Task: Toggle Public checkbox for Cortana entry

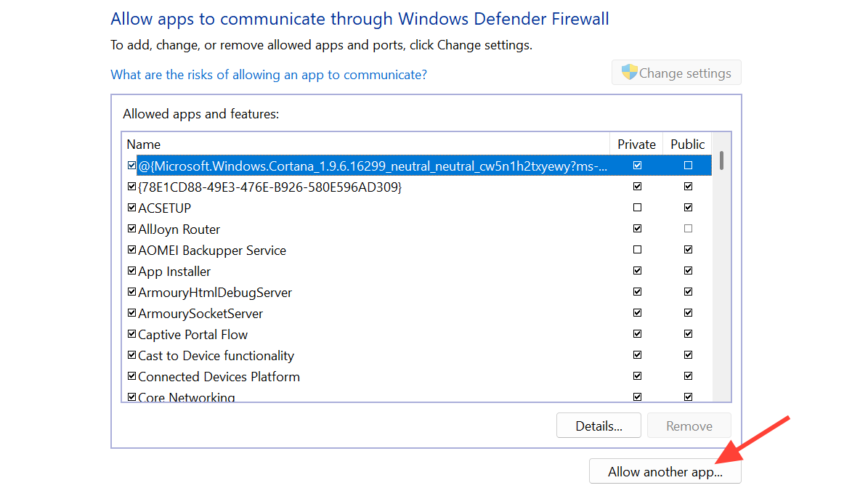Action: [688, 166]
